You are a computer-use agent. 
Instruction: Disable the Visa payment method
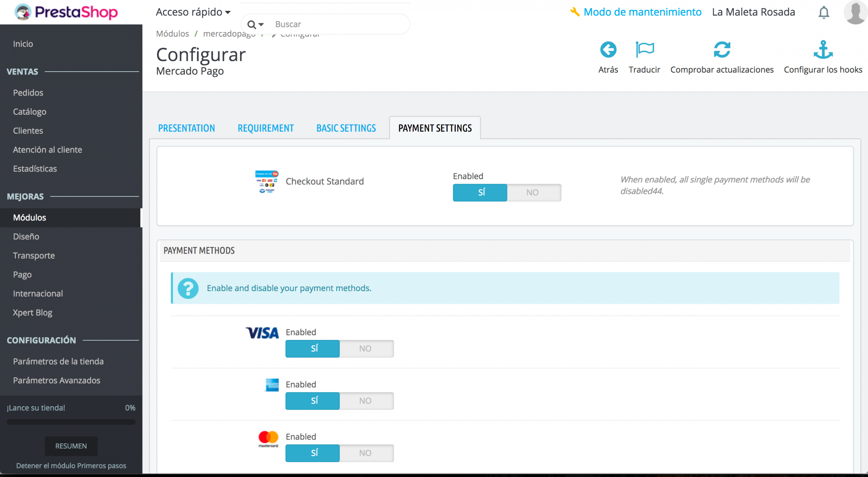tap(366, 349)
